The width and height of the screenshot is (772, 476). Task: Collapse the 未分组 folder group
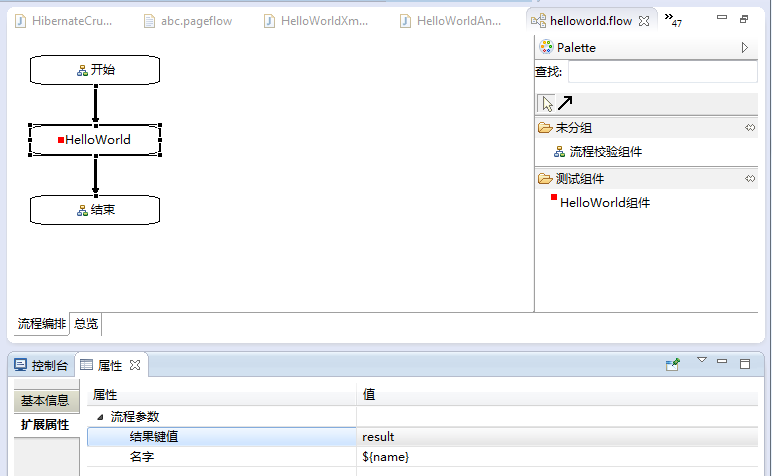click(x=646, y=128)
